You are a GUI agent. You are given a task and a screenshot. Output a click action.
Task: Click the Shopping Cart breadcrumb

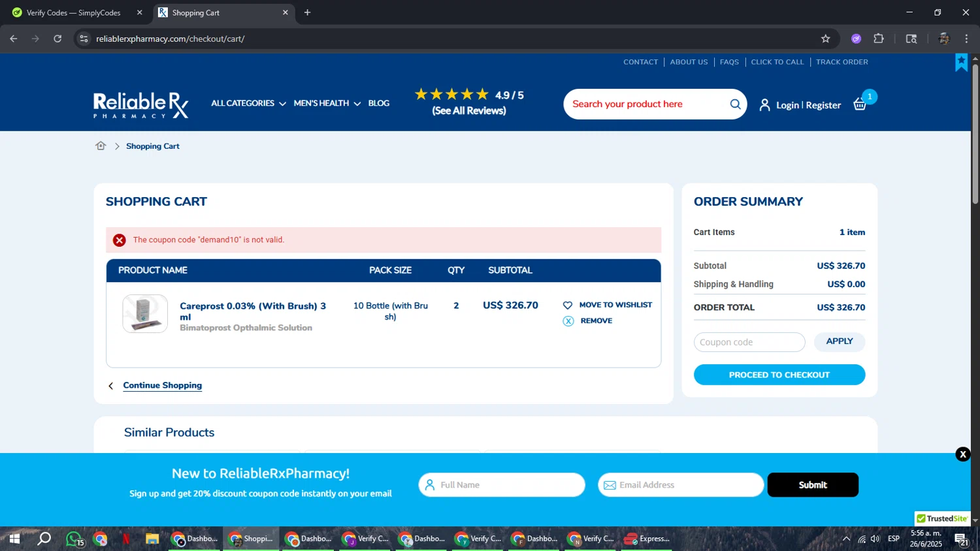coord(153,146)
